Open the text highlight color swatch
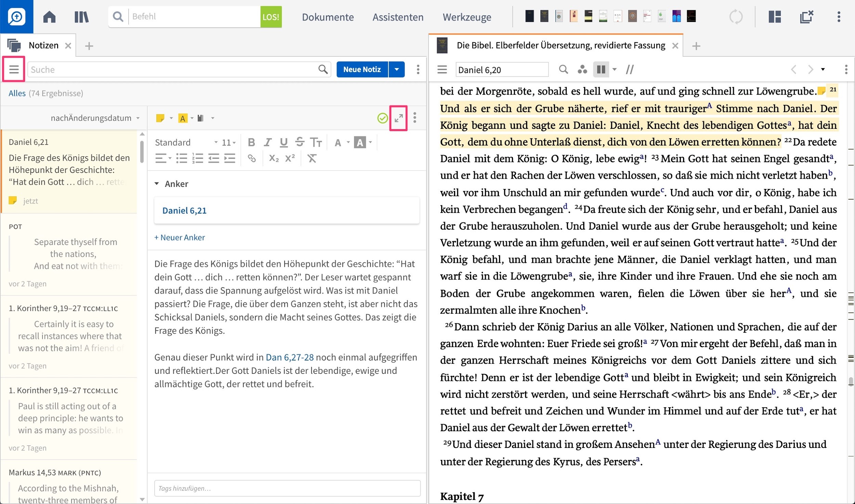This screenshot has height=504, width=855. 360,142
